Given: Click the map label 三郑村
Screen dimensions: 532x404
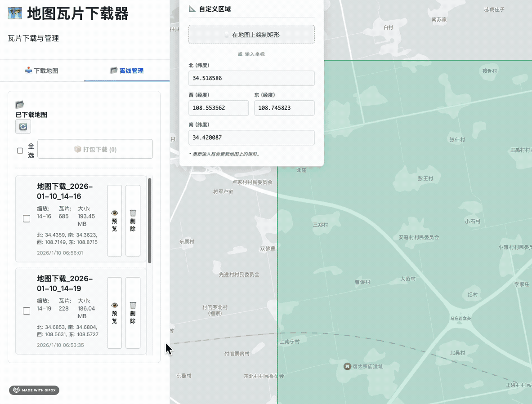Looking at the screenshot, I should [x=320, y=225].
